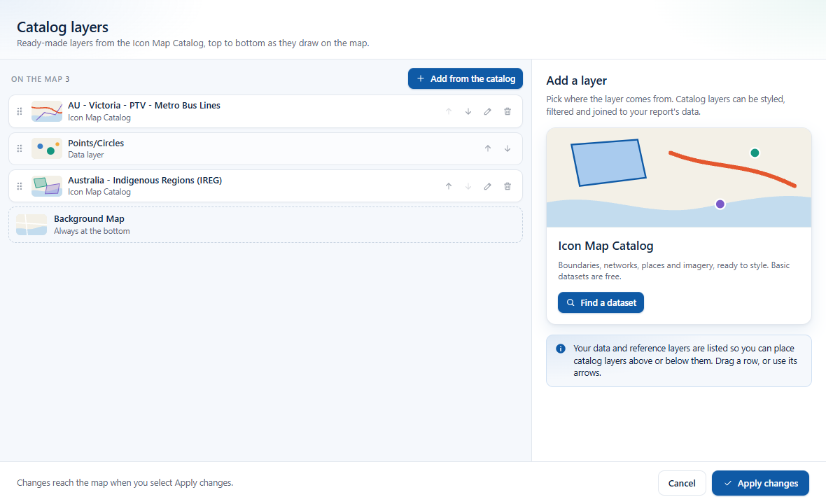Delete the AU Victoria Metro Bus Lines layer
Viewport: 826px width, 504px height.
point(507,111)
